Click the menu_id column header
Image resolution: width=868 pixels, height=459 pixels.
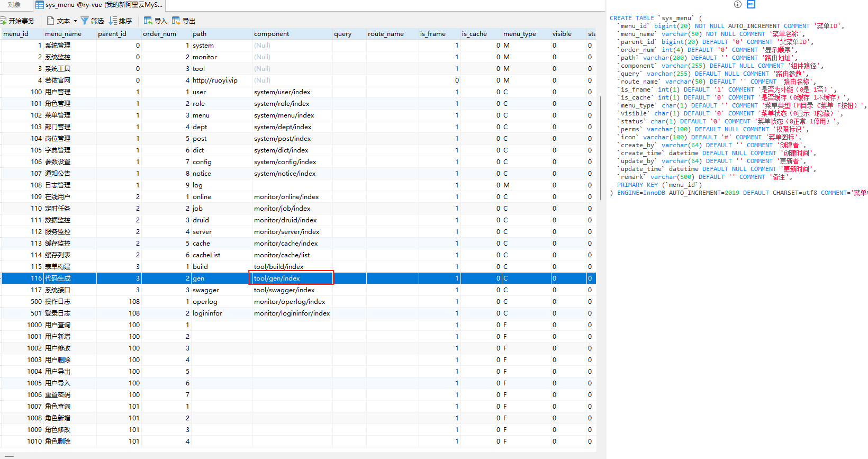point(22,33)
